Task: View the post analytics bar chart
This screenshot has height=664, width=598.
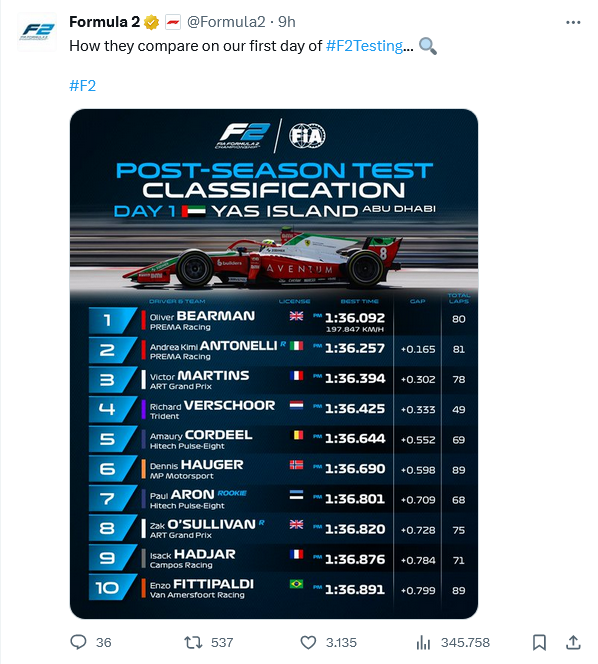Action: point(423,642)
